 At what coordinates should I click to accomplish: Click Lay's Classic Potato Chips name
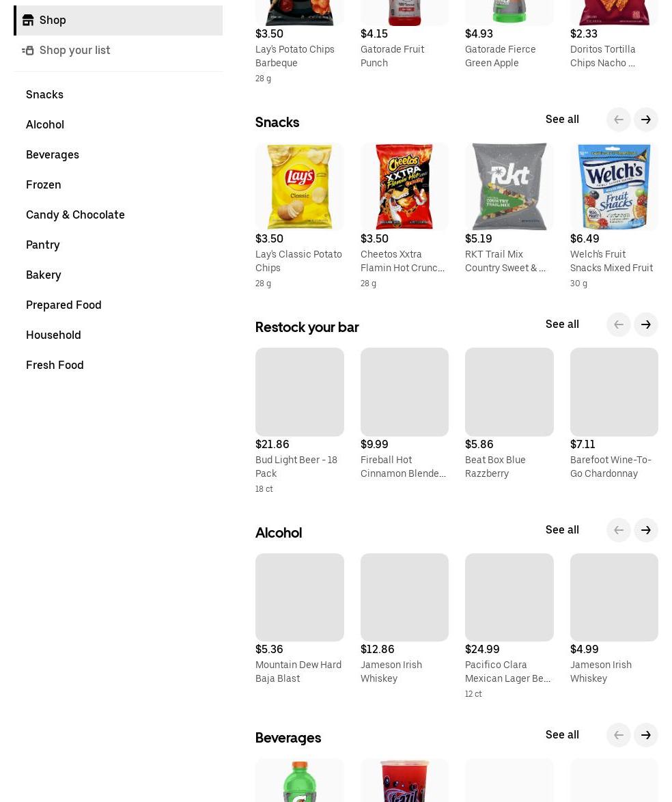298,261
